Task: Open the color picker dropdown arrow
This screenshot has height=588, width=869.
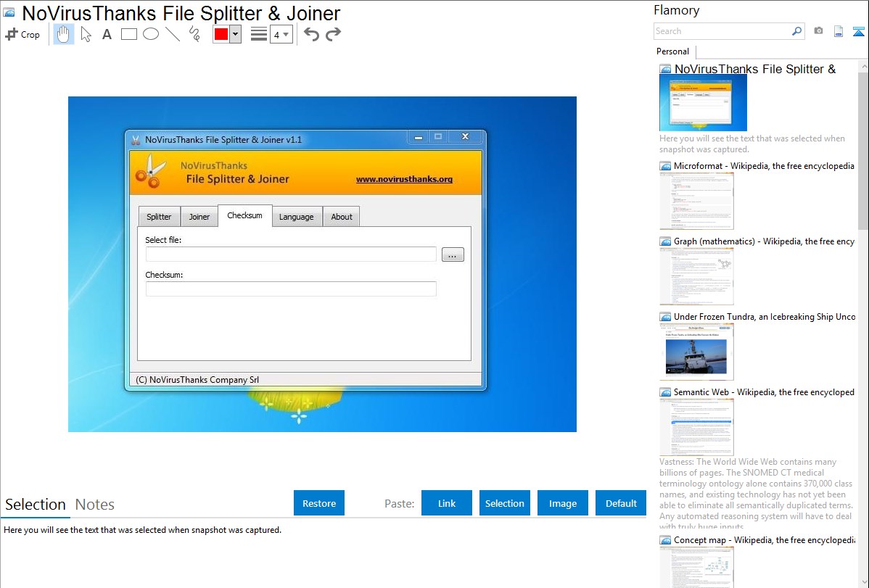Action: (235, 34)
